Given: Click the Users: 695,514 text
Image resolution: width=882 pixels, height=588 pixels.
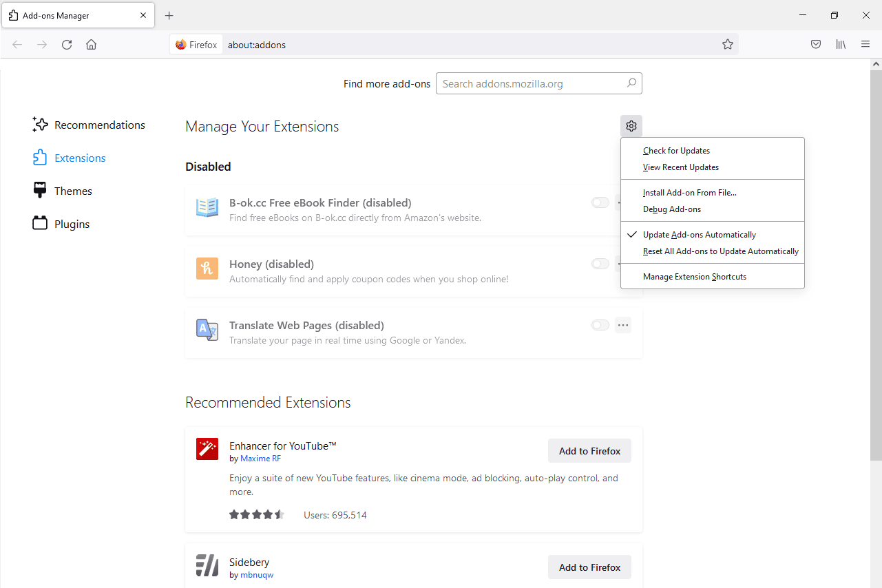Looking at the screenshot, I should pyautogui.click(x=335, y=515).
